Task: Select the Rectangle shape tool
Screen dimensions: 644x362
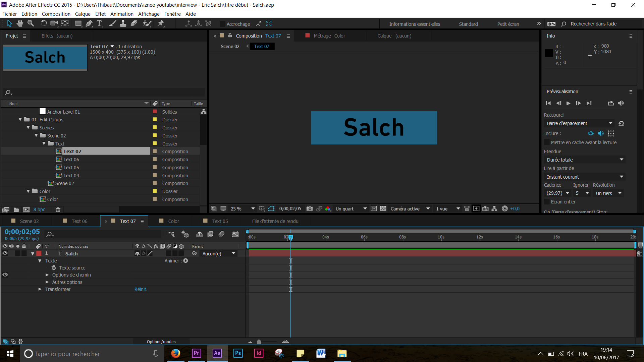Action: (x=78, y=23)
